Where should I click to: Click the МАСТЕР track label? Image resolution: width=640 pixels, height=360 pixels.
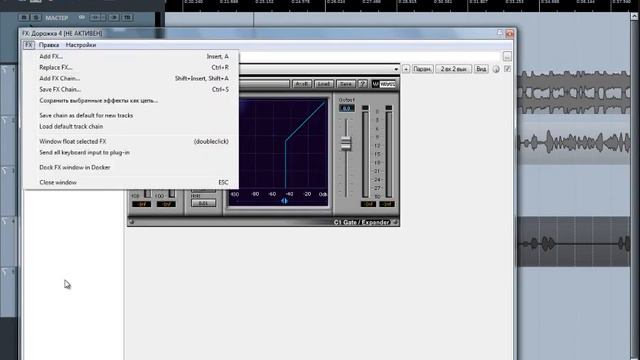pyautogui.click(x=57, y=18)
